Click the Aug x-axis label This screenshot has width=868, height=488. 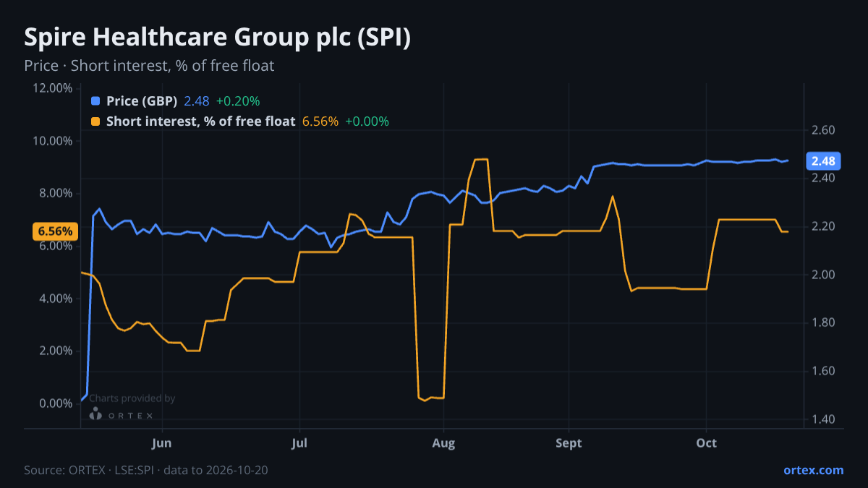[x=443, y=442]
